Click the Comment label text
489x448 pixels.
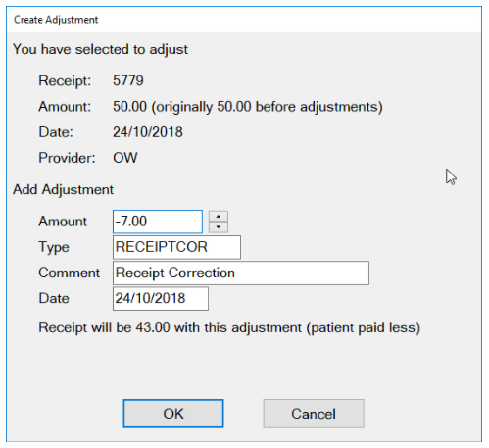point(69,273)
